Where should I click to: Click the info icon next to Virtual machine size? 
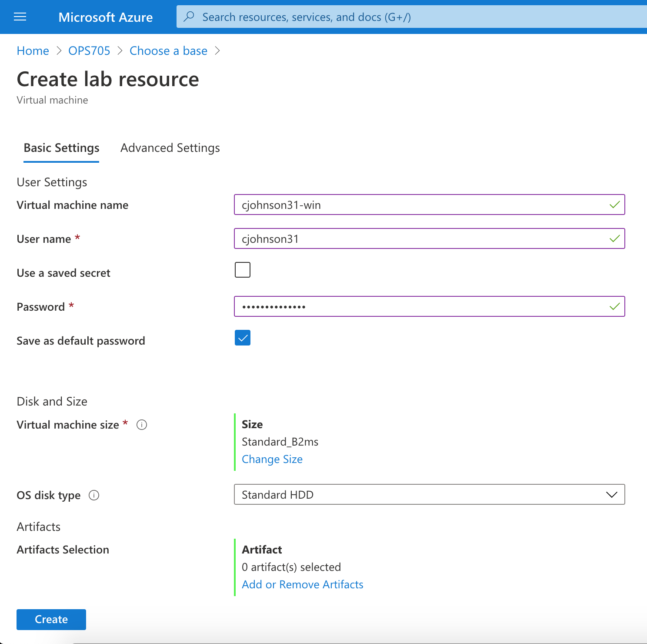click(x=141, y=425)
